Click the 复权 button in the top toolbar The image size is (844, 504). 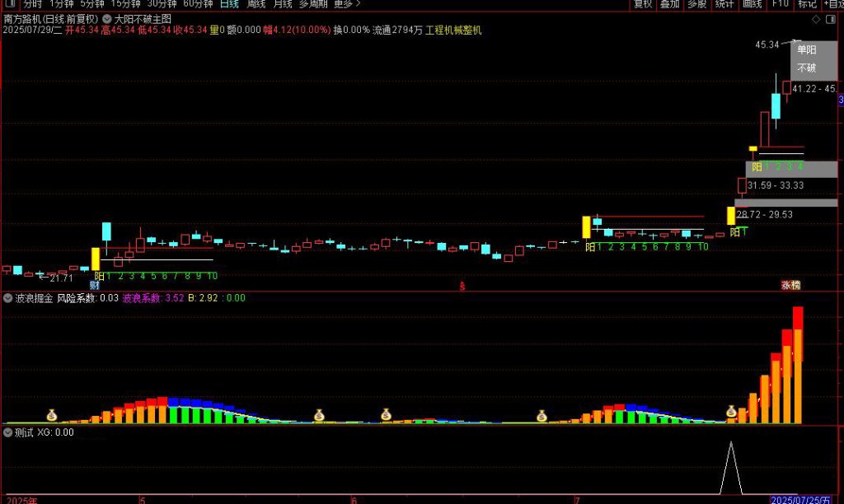642,4
